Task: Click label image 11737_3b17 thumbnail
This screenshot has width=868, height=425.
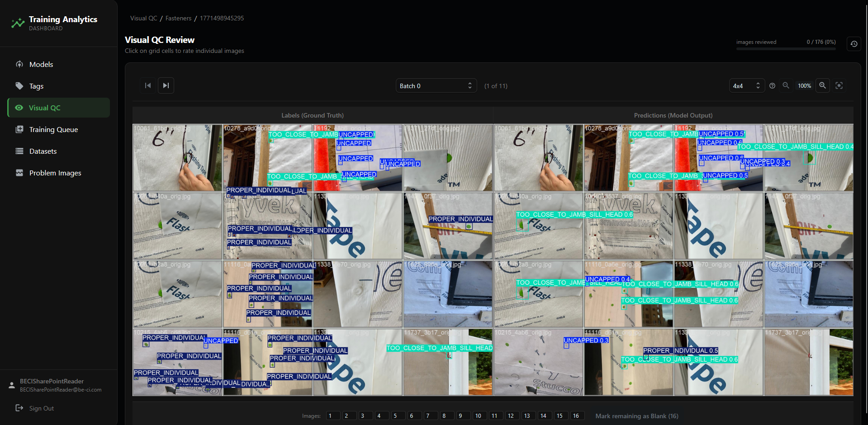Action: click(x=448, y=362)
